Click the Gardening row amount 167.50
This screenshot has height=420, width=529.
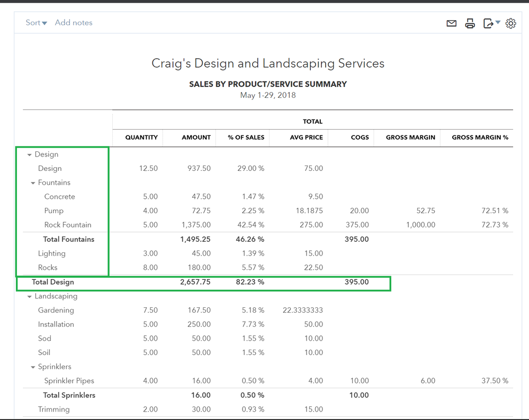click(x=199, y=311)
